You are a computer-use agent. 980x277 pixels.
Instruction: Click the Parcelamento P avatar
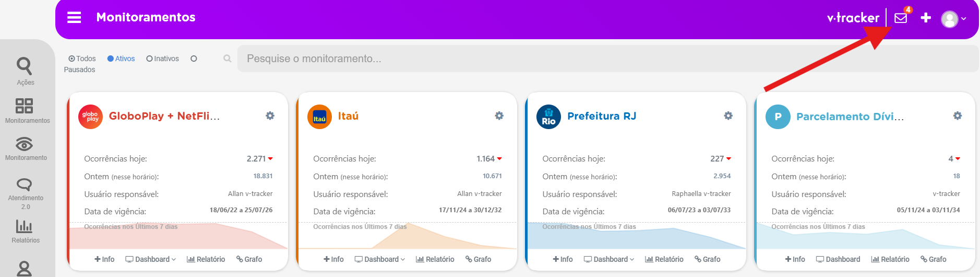778,117
